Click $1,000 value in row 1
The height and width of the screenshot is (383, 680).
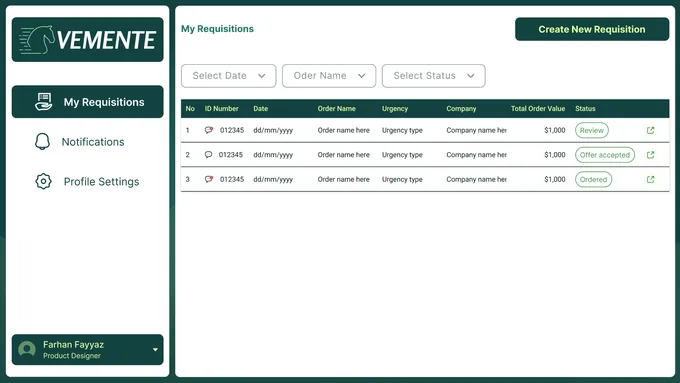click(x=555, y=130)
